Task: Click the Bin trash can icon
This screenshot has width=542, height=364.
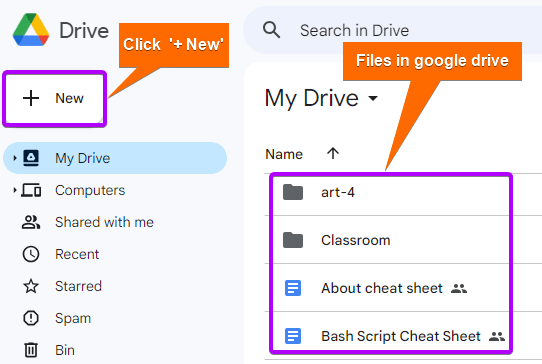Action: click(31, 350)
